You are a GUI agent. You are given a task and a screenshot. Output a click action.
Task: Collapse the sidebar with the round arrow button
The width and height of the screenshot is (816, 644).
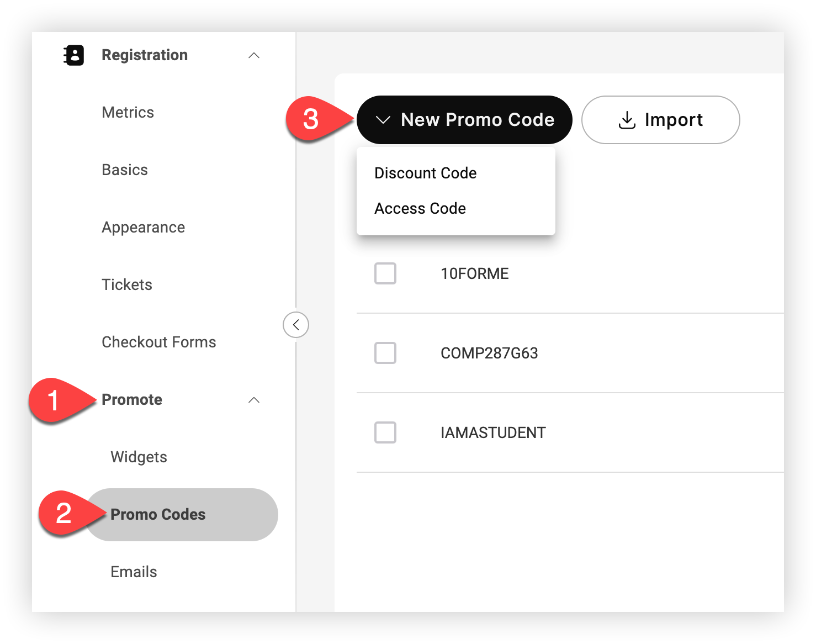[296, 325]
